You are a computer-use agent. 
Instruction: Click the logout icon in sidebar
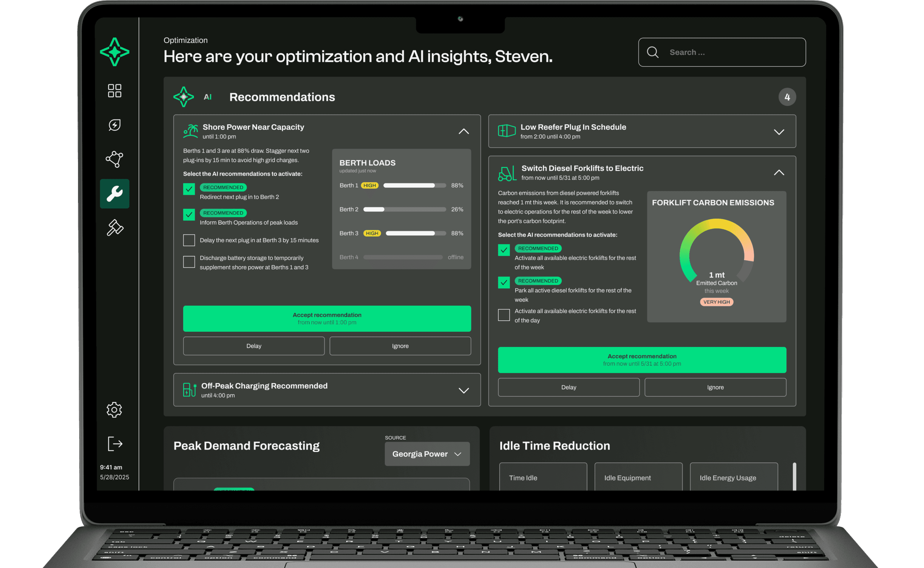pos(115,444)
